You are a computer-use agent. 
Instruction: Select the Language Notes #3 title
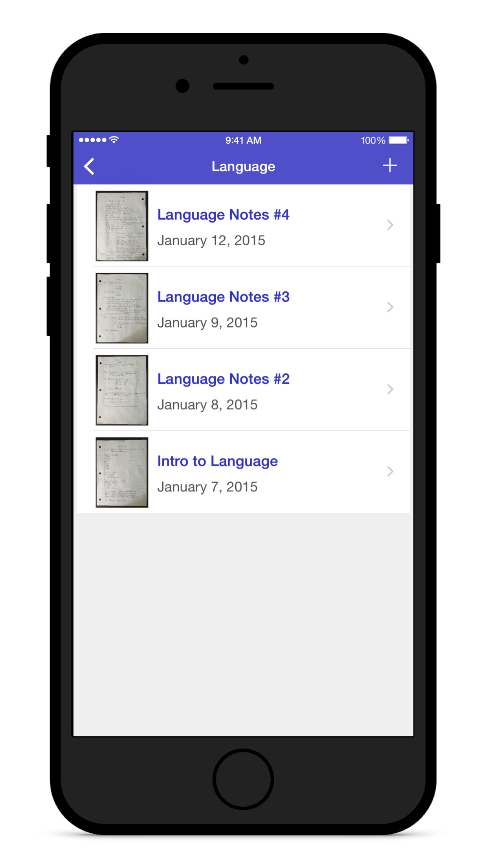click(223, 297)
